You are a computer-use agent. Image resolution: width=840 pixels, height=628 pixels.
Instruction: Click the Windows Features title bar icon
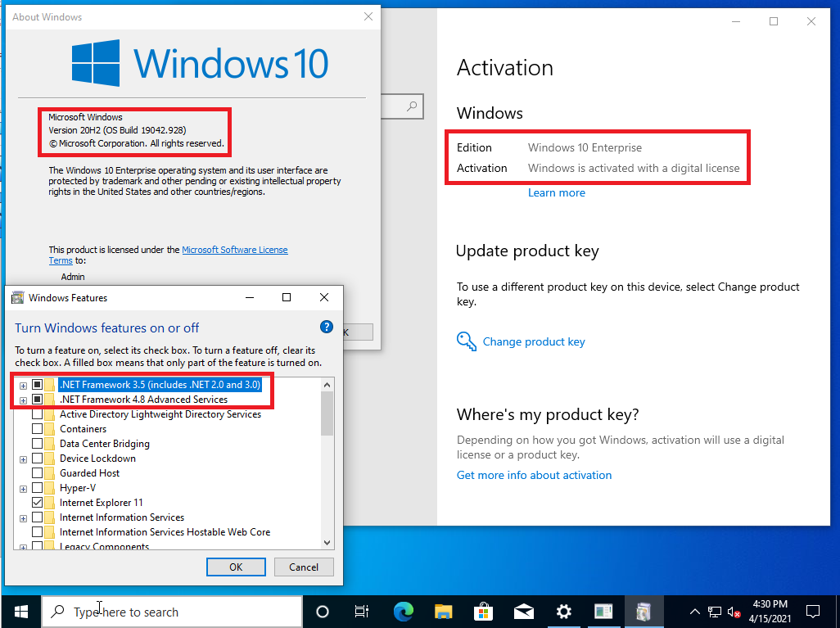pos(18,297)
